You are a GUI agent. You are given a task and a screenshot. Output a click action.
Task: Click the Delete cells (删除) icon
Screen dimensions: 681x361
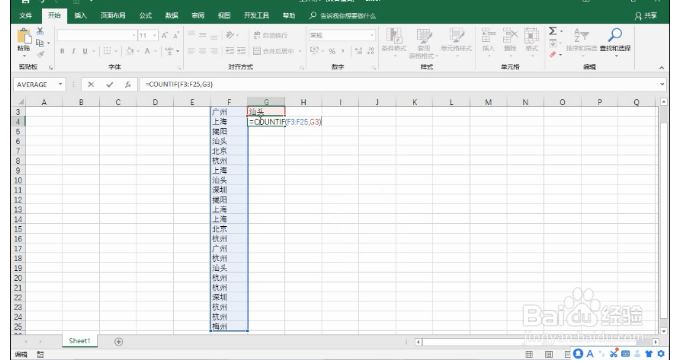click(x=510, y=36)
